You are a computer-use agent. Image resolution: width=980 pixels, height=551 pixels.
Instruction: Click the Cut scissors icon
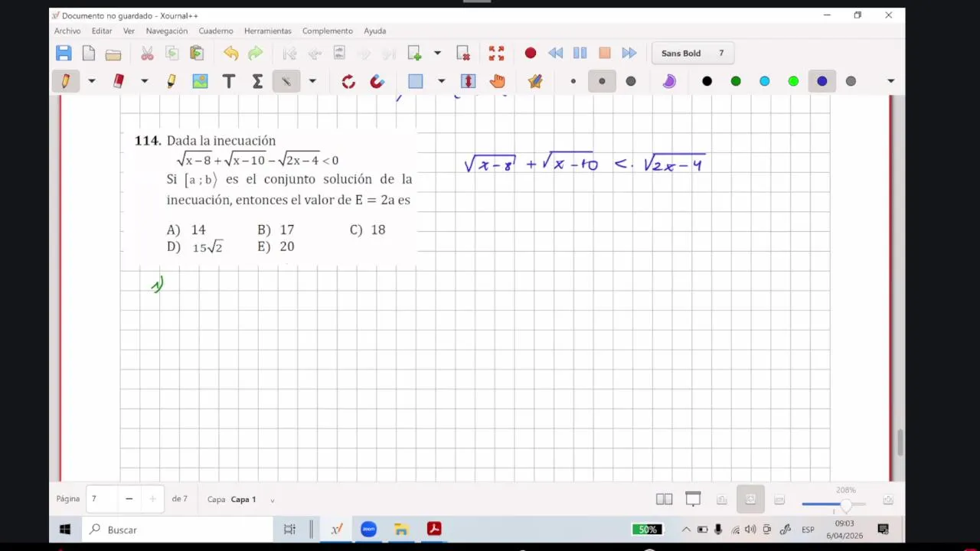147,53
